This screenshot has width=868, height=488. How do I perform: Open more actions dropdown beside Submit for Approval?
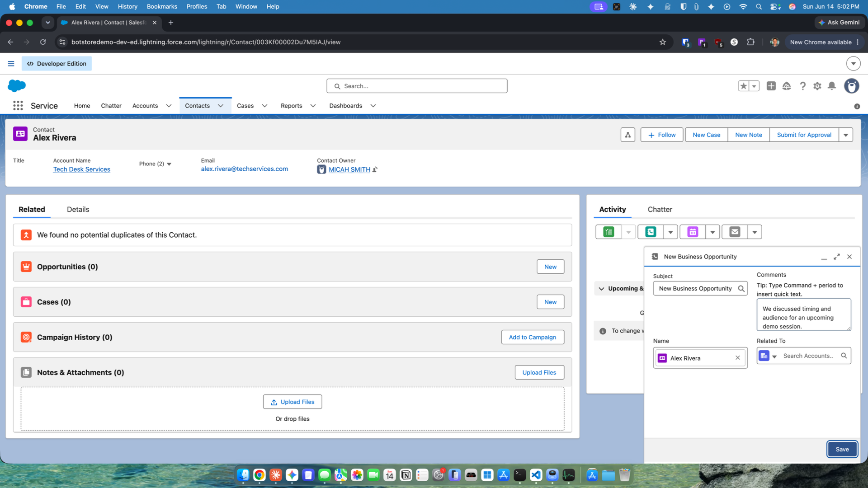[846, 135]
